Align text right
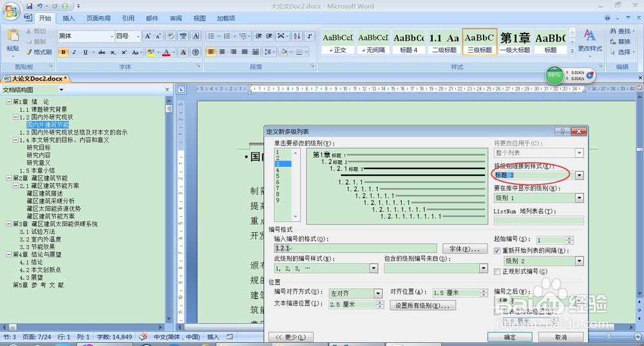Viewport: 644px width, 346px height. pos(233,52)
